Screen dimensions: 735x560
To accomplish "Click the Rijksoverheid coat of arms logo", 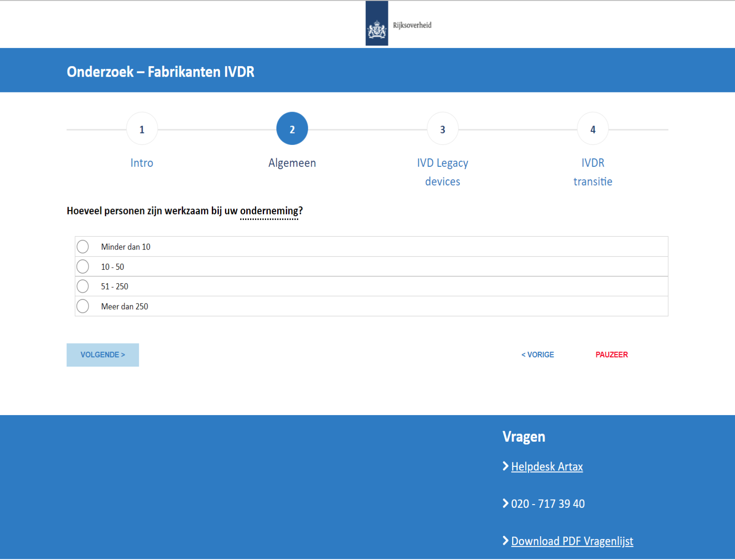I will tap(377, 24).
